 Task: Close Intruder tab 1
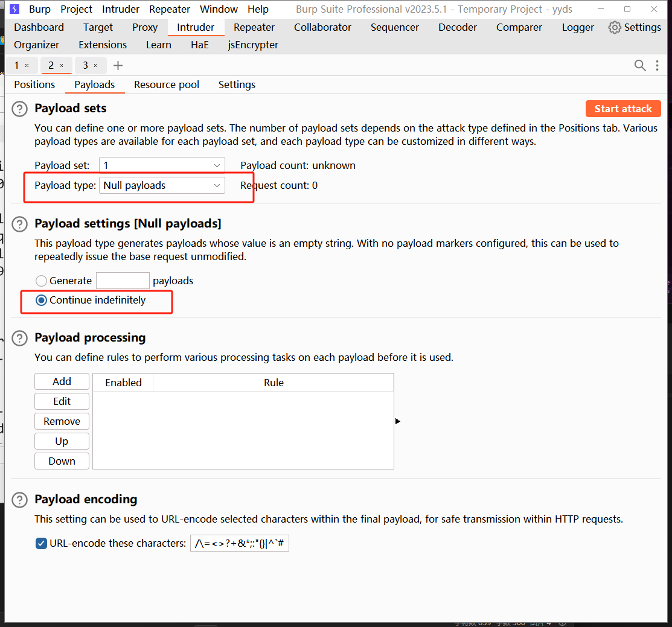point(27,66)
